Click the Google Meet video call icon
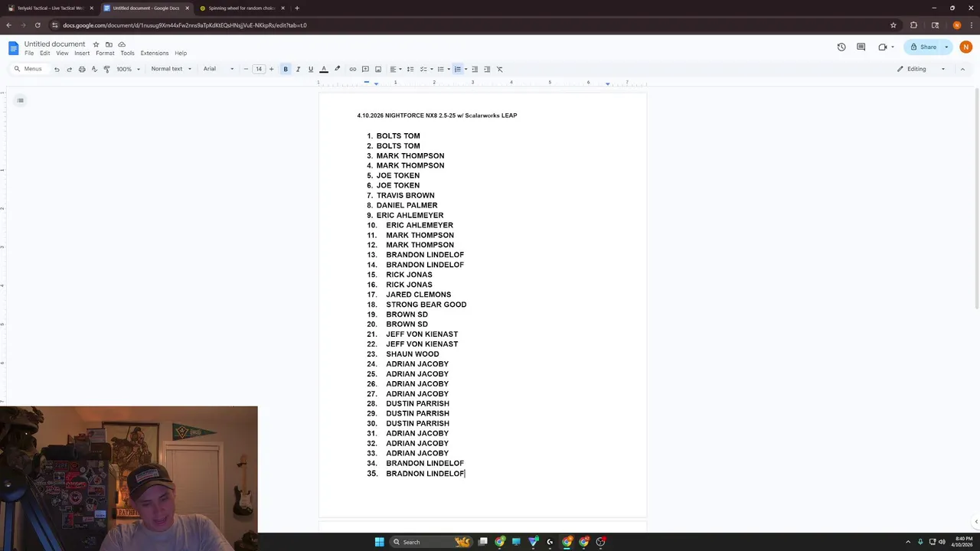Image resolution: width=980 pixels, height=551 pixels. tap(882, 47)
